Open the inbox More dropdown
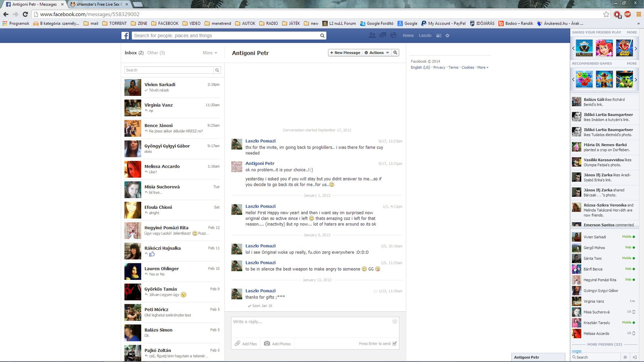The height and width of the screenshot is (362, 644). [210, 53]
